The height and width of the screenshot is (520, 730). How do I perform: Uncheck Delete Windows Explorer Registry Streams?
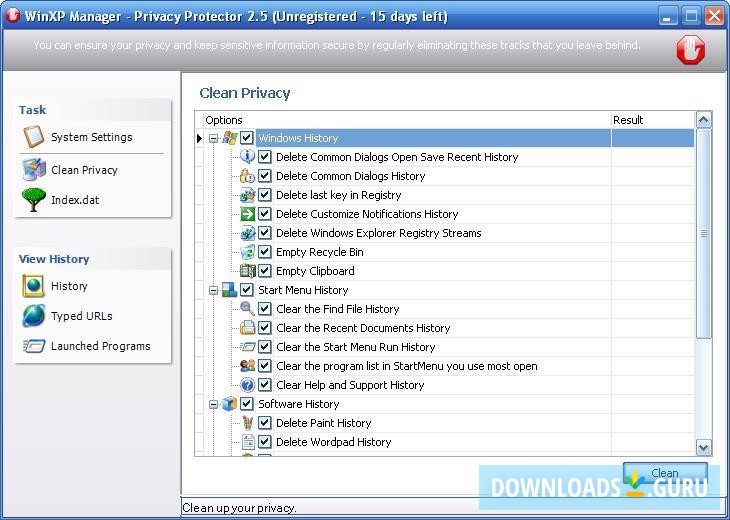click(x=264, y=233)
